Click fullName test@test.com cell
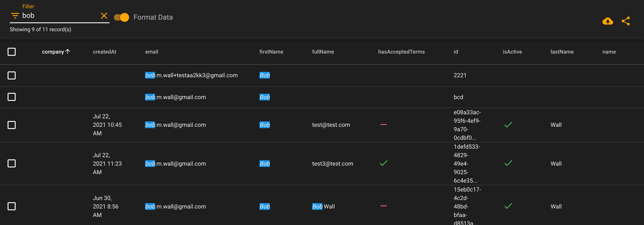Image resolution: width=644 pixels, height=225 pixels. pos(331,125)
